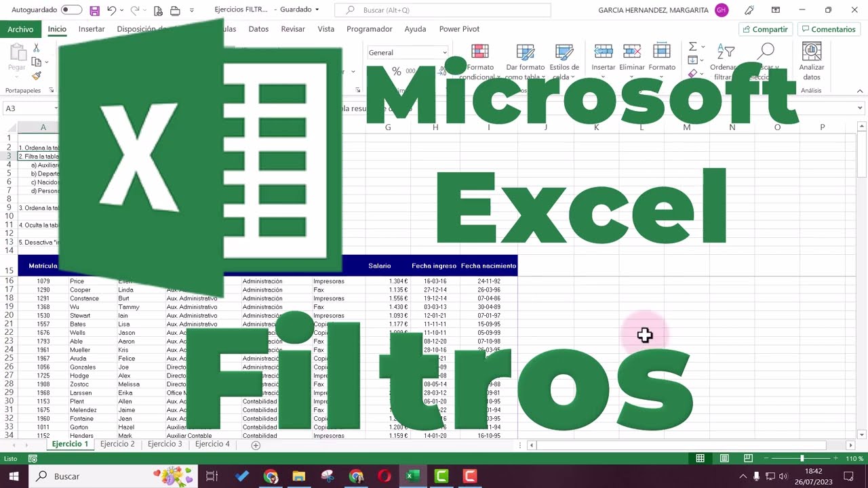Click the macro record icon in status bar
This screenshot has height=488, width=868.
[33, 459]
